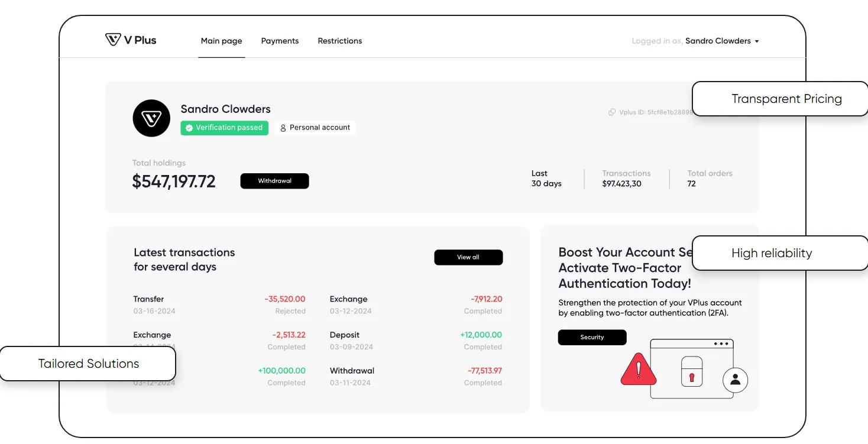Click the Withdrawal button
The image size is (868, 444).
(x=274, y=181)
